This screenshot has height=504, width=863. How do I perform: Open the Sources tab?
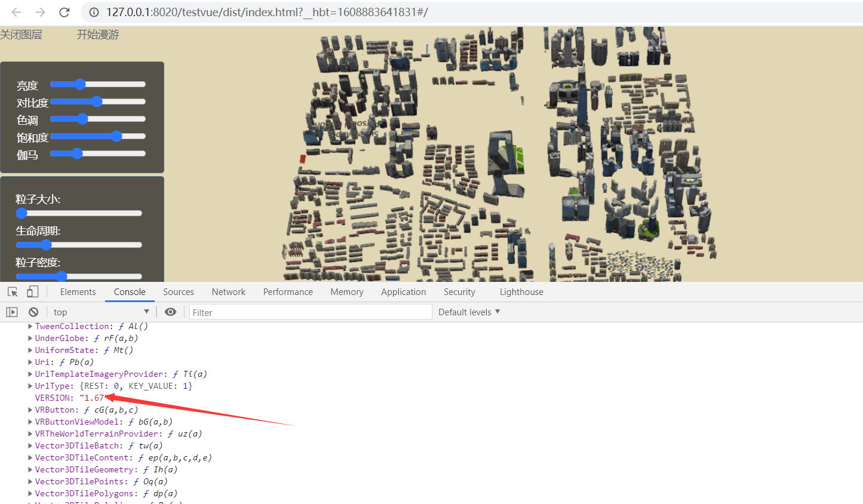[x=178, y=292]
